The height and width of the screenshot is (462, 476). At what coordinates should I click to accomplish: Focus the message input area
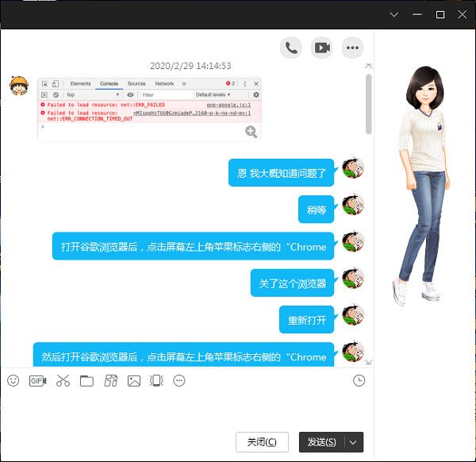point(187,409)
